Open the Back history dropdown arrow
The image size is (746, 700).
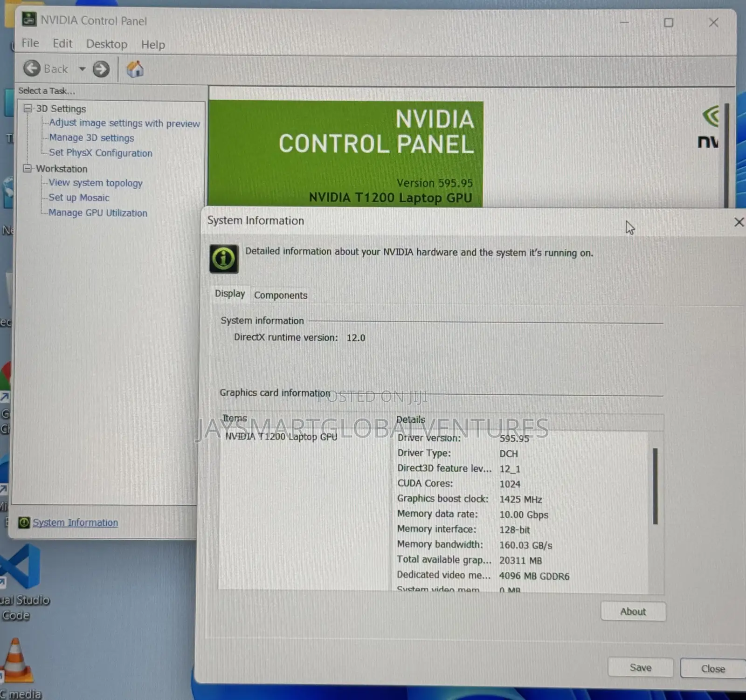click(x=82, y=69)
